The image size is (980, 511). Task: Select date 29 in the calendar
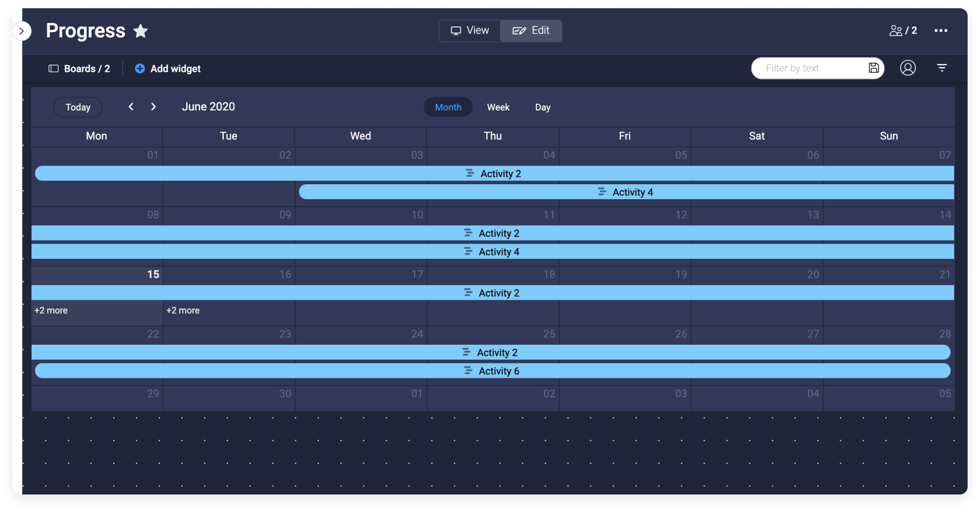click(x=153, y=394)
